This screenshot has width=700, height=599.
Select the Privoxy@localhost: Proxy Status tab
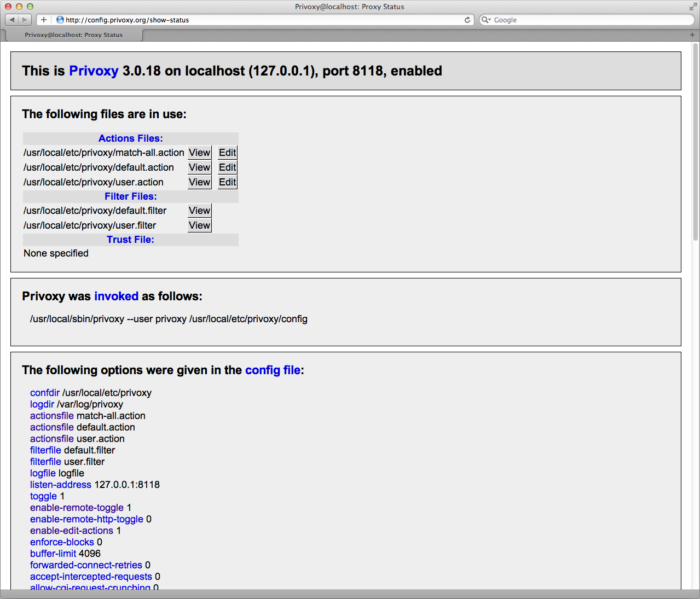73,35
